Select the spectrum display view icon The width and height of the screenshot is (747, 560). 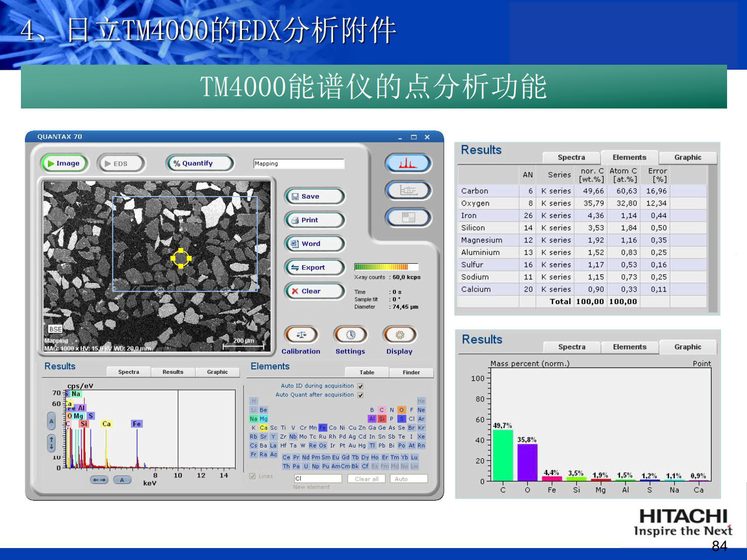point(408,163)
